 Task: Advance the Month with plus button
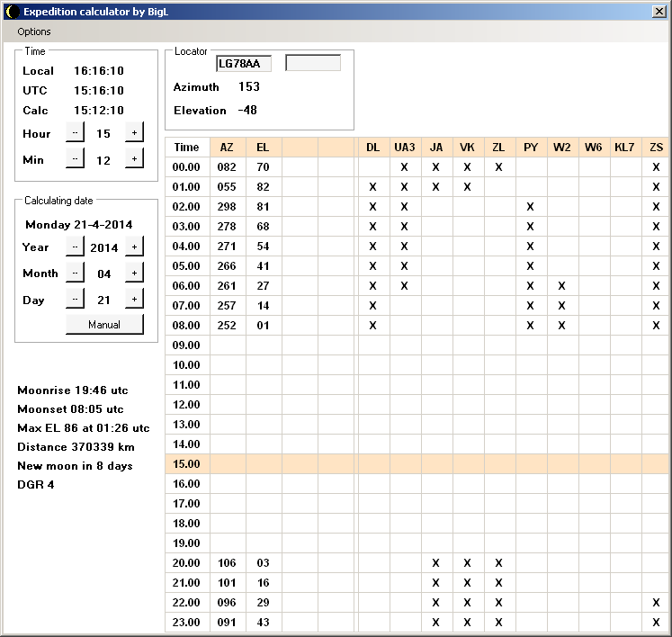click(x=134, y=274)
